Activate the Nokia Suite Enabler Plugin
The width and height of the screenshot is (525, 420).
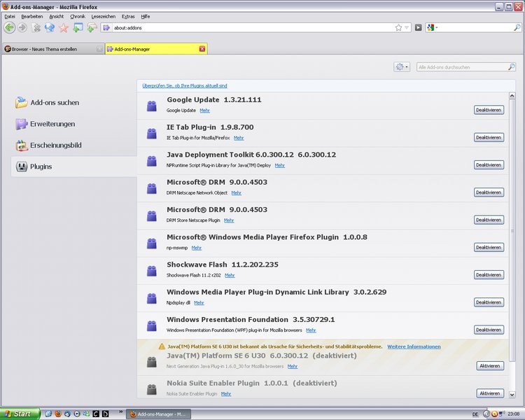click(490, 393)
